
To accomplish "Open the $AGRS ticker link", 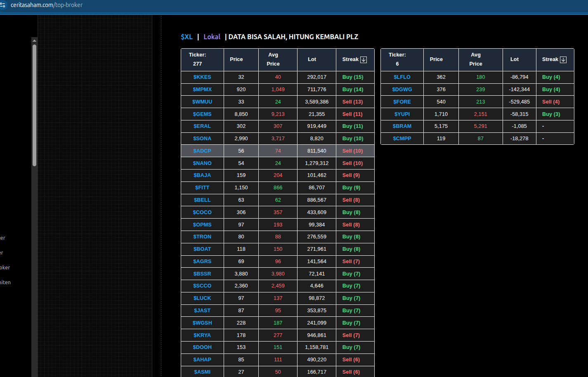I will [202, 262].
